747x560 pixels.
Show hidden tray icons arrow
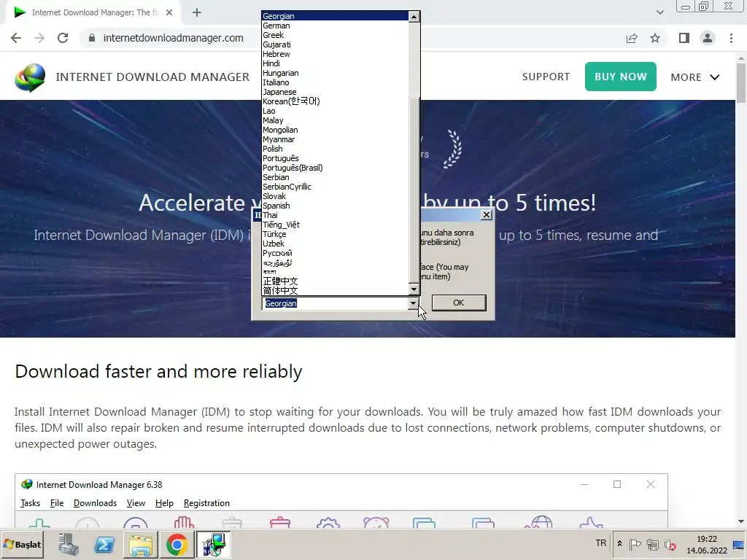click(619, 544)
